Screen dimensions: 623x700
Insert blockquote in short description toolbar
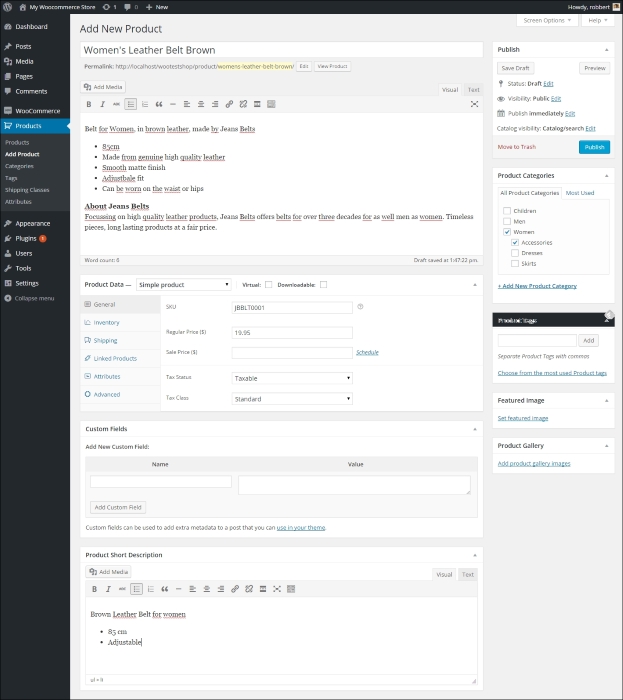pyautogui.click(x=165, y=589)
